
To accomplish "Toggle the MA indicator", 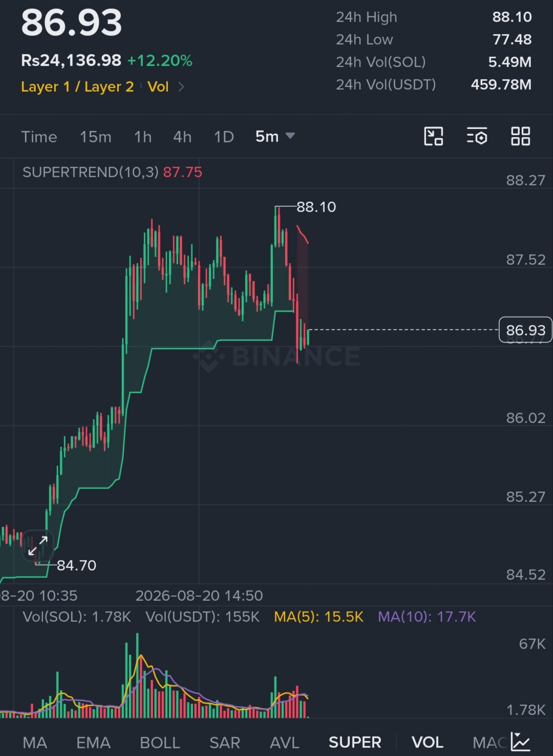I will click(35, 742).
